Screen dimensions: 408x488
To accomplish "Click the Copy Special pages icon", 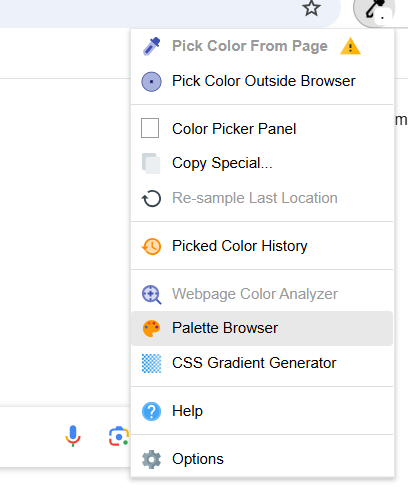I will click(x=151, y=163).
